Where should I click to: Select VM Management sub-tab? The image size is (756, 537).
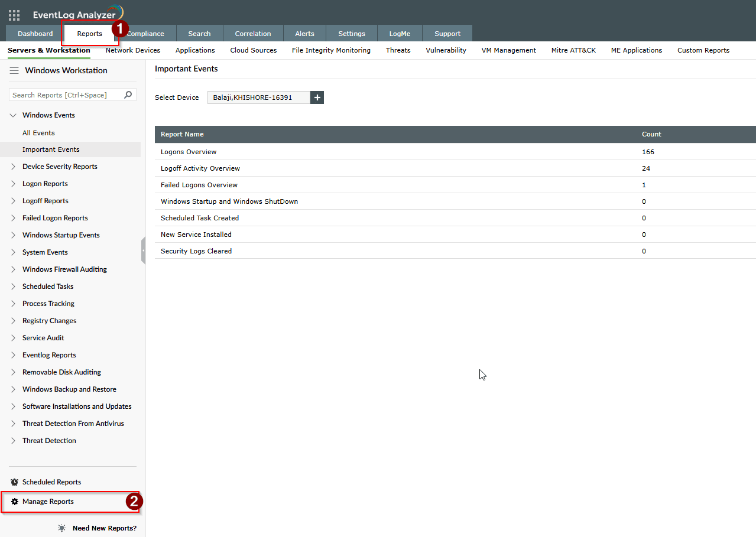[x=509, y=50]
